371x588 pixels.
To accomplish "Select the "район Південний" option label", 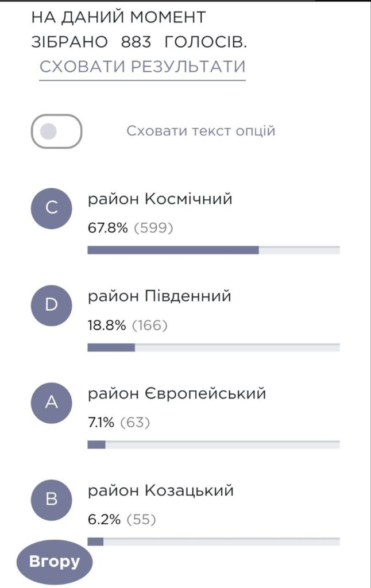I will (x=159, y=296).
